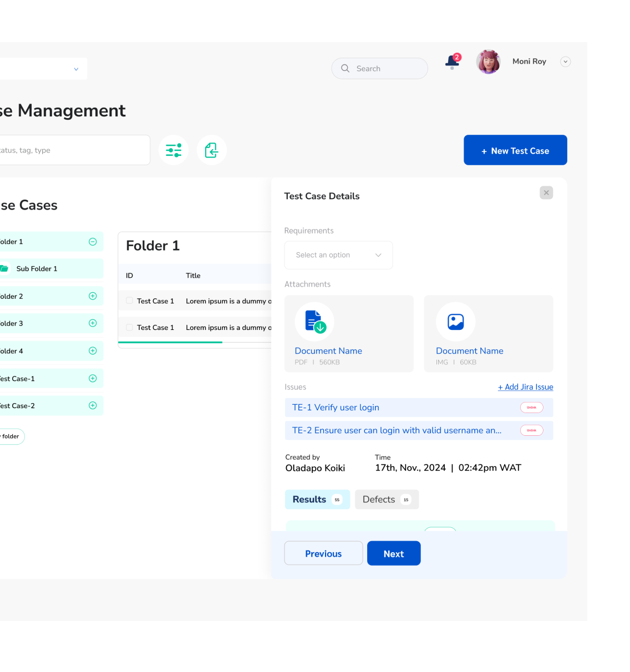Unlink the TE-1 Verify user login issue

click(531, 408)
